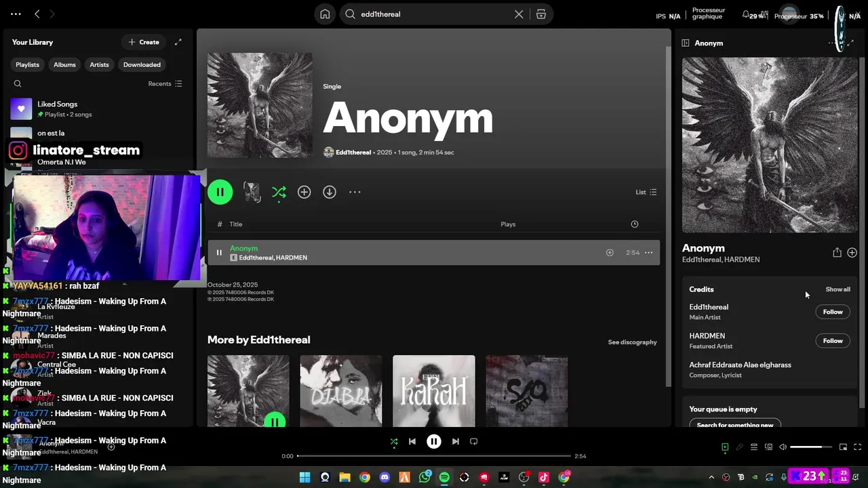
Task: Filter library by Albums
Action: 64,65
